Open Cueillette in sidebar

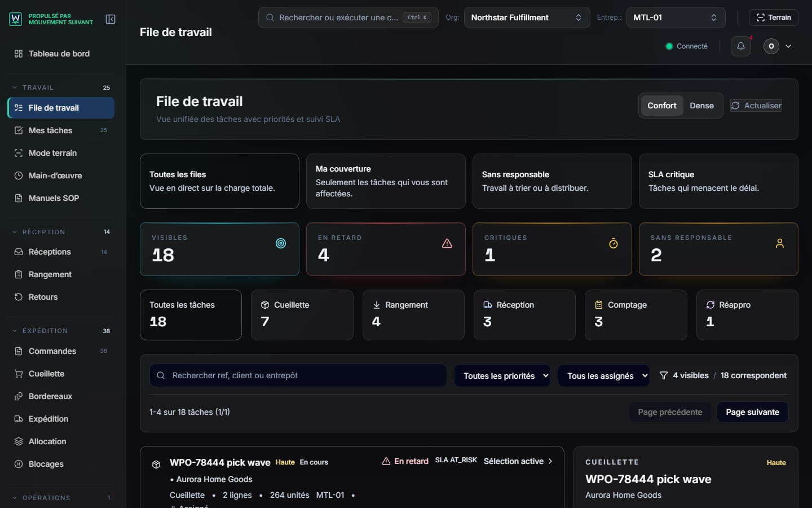pyautogui.click(x=60, y=374)
